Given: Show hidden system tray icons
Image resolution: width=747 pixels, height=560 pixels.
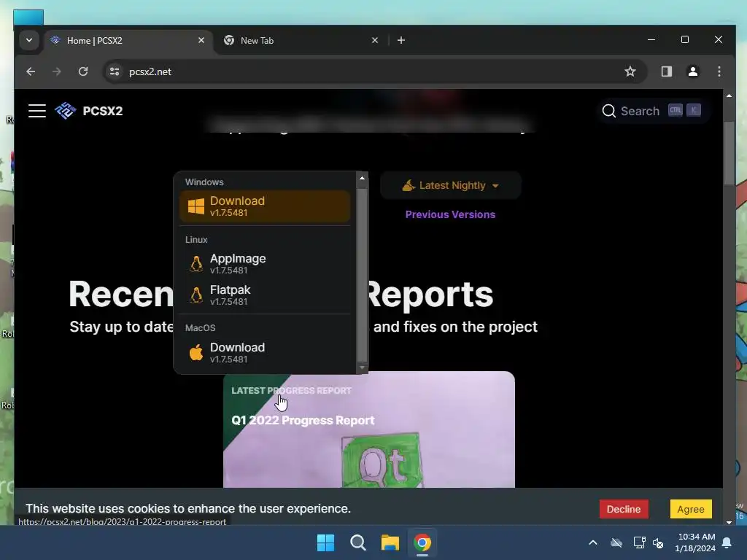Looking at the screenshot, I should tap(592, 542).
